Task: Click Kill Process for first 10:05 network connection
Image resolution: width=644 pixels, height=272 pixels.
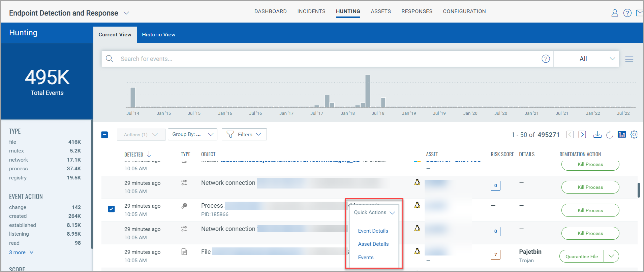Action: [x=590, y=187]
